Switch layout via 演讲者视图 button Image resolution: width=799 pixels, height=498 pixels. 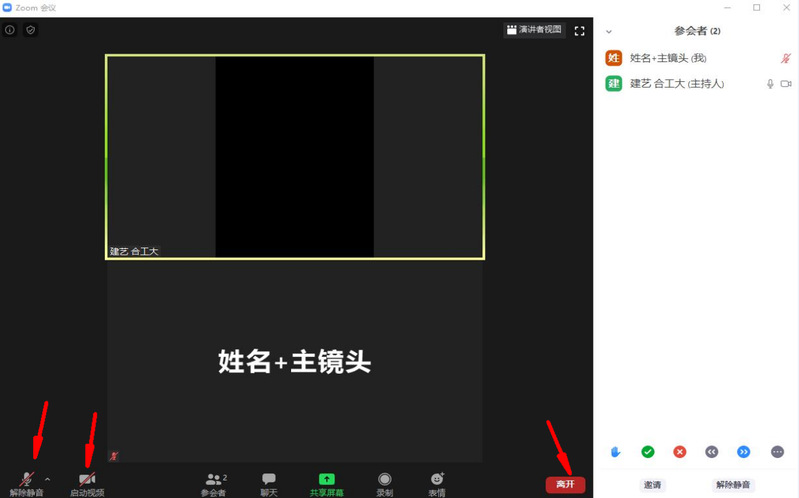tap(534, 30)
